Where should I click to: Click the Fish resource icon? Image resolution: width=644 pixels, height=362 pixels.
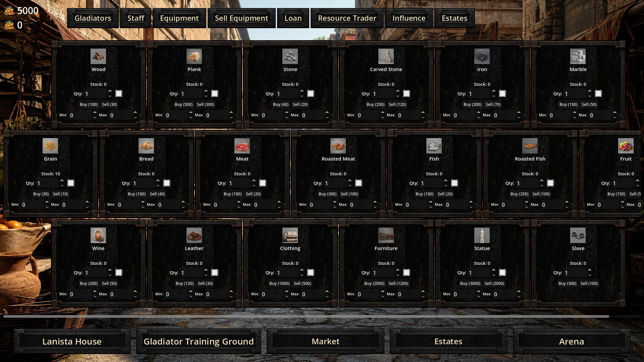434,146
